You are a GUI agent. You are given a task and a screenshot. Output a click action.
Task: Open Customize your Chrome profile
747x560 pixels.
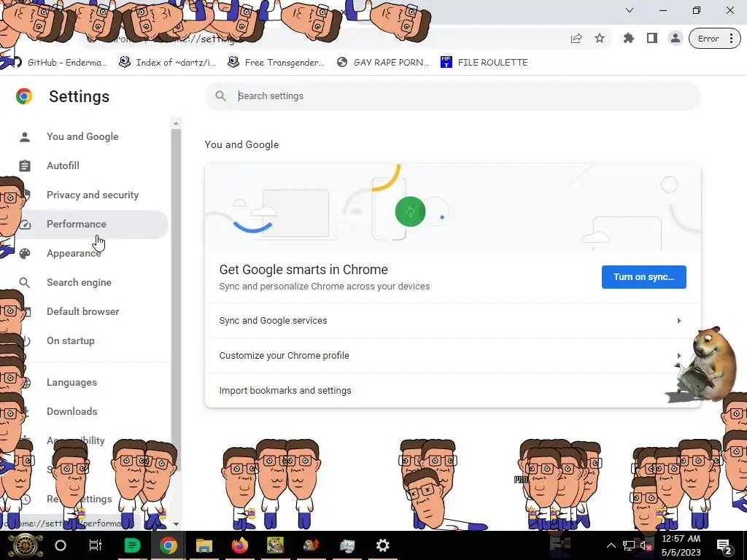[x=452, y=356]
